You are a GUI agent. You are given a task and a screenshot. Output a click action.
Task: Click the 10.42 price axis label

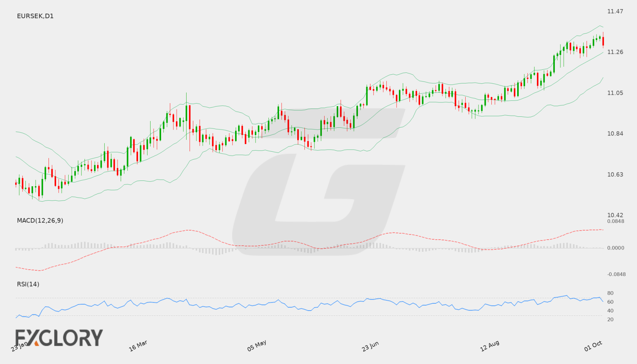click(615, 215)
